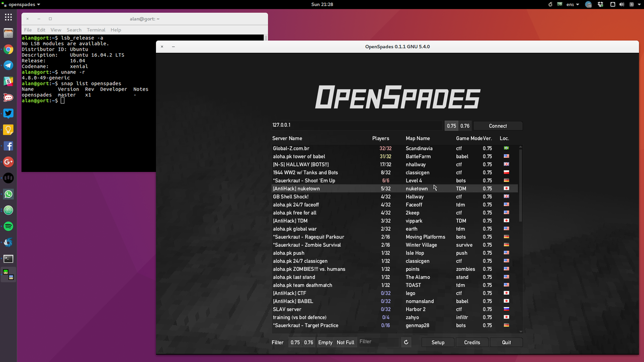Open the en1 keyboard layout dropdown

[573, 5]
